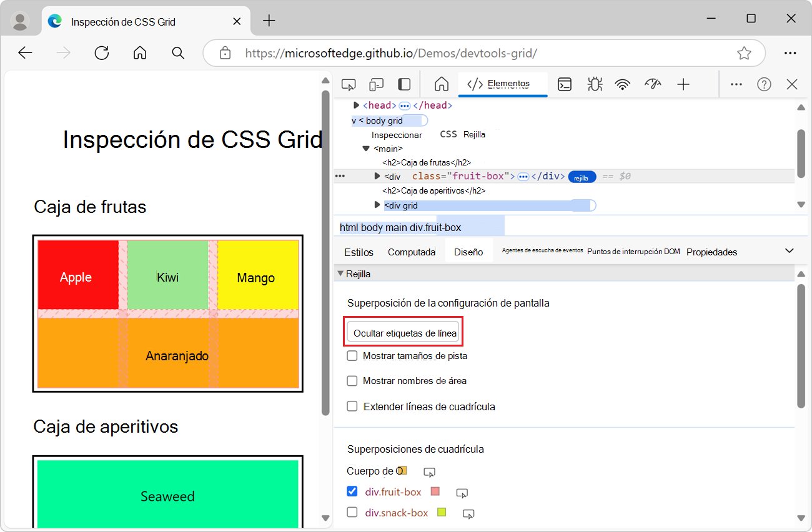Open the Console drawer icon
This screenshot has width=812, height=532.
[x=565, y=84]
